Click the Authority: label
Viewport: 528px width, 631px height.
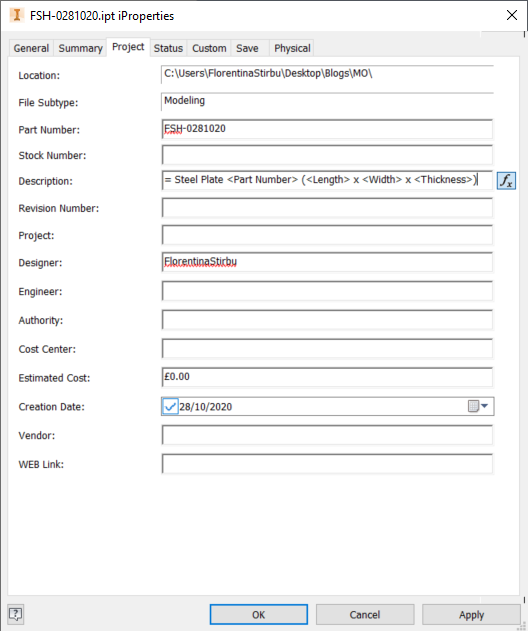pos(41,320)
